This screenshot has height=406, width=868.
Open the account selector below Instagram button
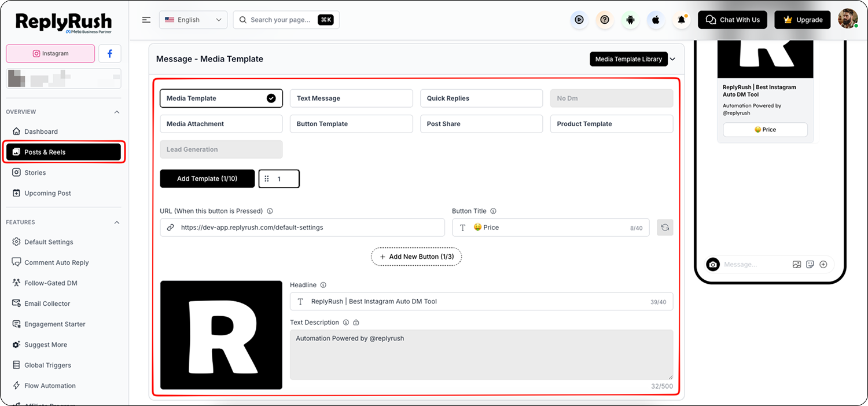point(64,78)
